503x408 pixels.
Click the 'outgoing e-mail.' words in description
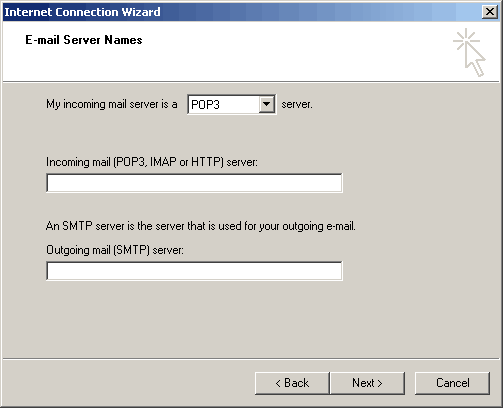(x=319, y=226)
